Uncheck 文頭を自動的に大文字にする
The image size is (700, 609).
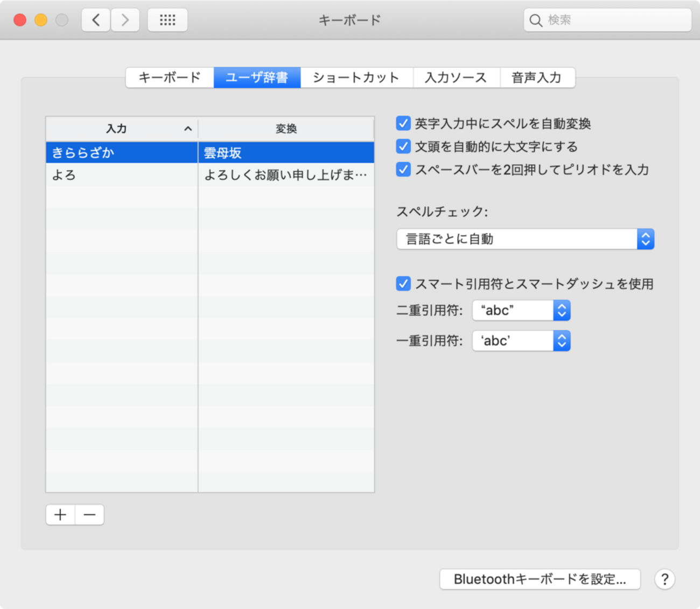[403, 146]
